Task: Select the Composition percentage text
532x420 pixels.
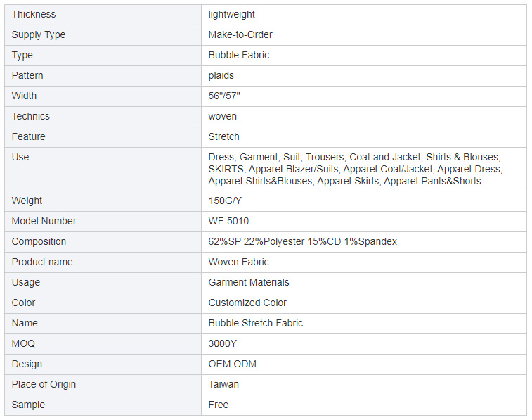Action: (302, 241)
